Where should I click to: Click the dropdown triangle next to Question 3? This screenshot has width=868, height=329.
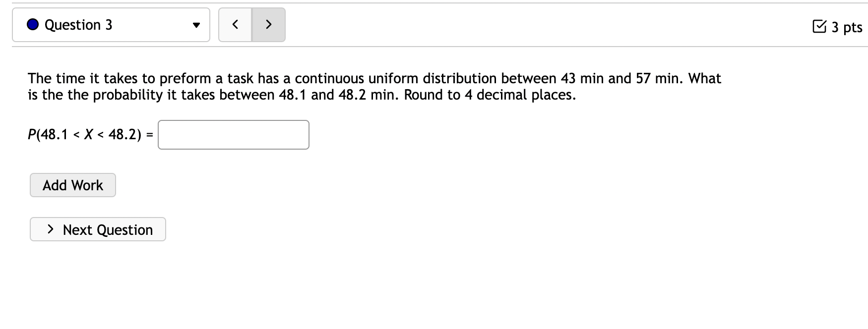(x=196, y=25)
